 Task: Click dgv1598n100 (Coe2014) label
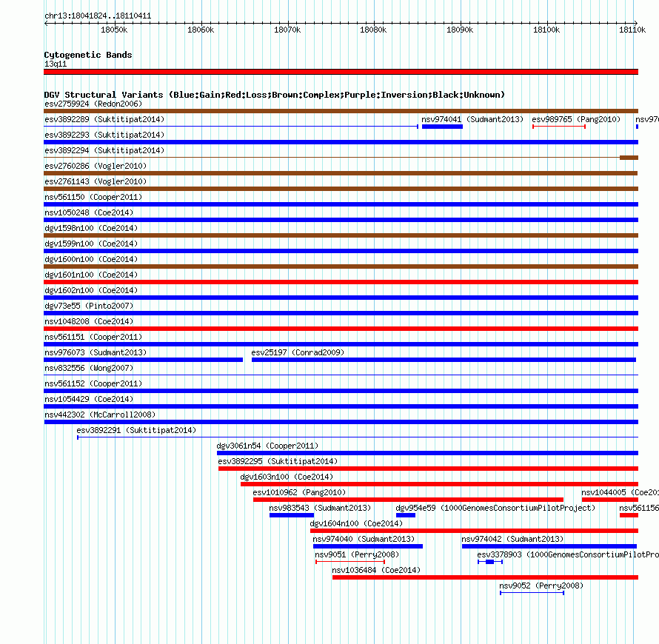pyautogui.click(x=91, y=228)
